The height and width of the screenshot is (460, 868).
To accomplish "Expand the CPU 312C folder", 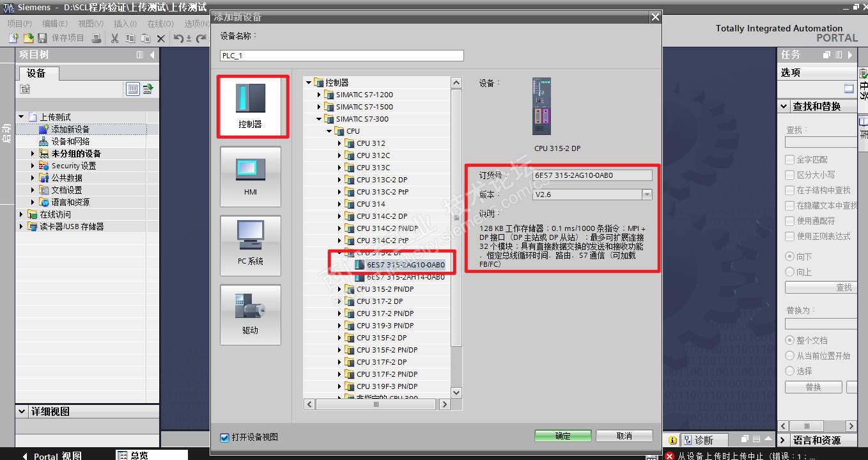I will [339, 155].
